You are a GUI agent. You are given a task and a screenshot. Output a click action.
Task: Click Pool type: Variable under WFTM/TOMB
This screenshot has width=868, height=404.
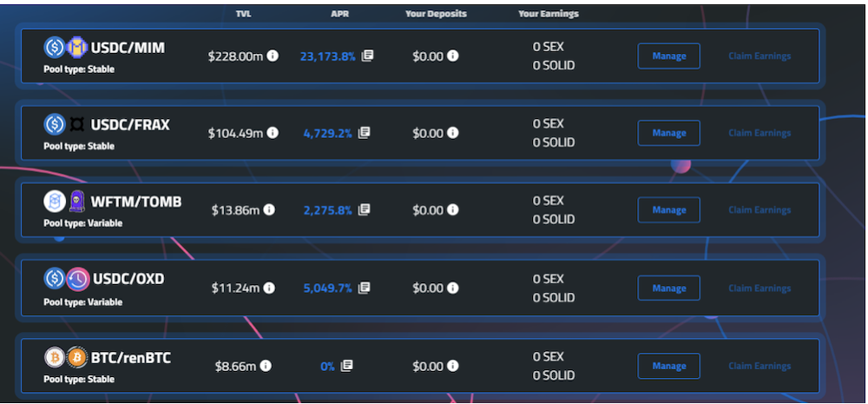click(83, 222)
